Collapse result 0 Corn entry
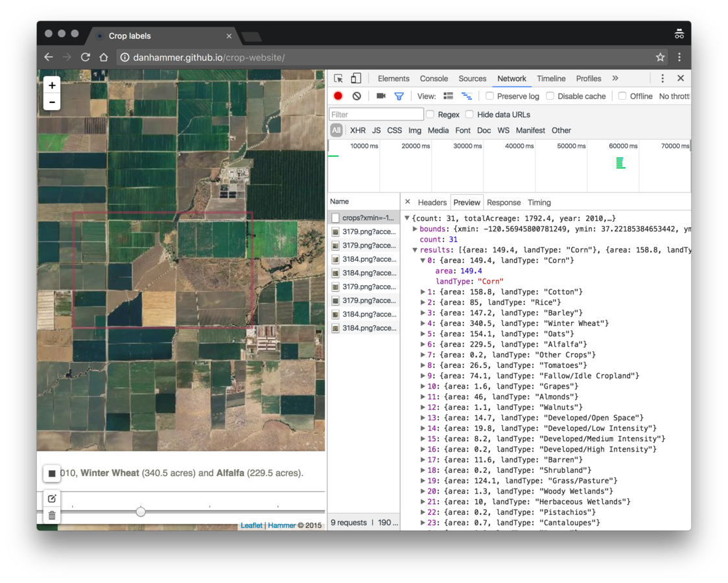Image resolution: width=728 pixels, height=583 pixels. pos(423,260)
